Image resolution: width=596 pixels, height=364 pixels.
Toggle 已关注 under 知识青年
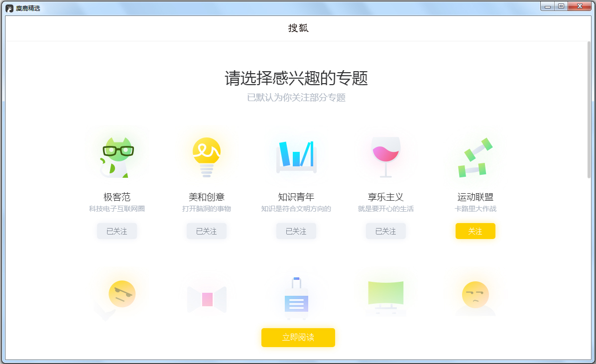(296, 231)
